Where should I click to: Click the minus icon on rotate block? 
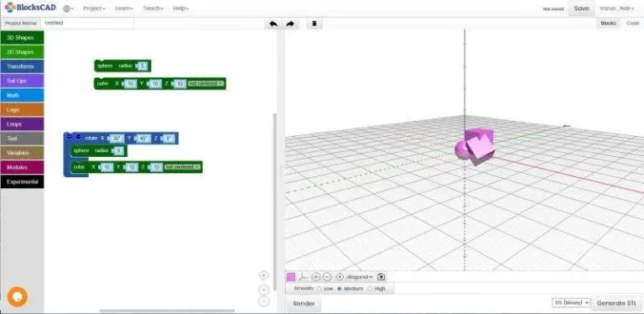[x=79, y=137]
